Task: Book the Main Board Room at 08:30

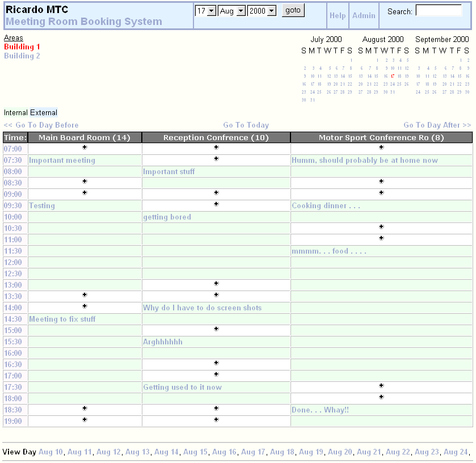Action: (x=85, y=182)
